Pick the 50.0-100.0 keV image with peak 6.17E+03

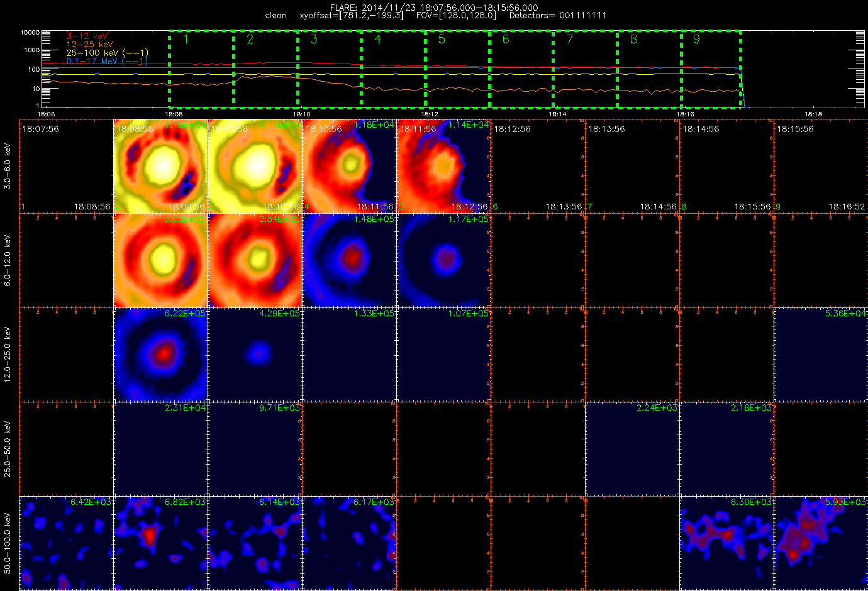coord(349,543)
